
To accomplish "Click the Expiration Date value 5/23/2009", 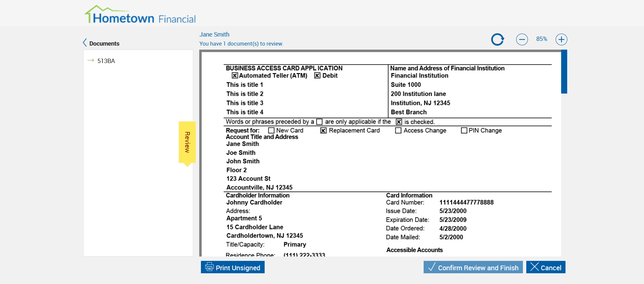I will [453, 220].
